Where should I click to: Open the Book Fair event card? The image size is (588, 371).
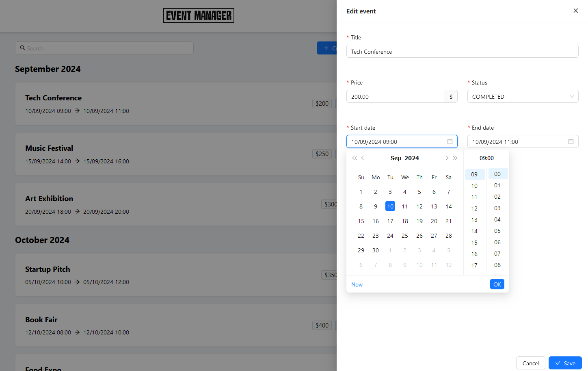coord(176,325)
